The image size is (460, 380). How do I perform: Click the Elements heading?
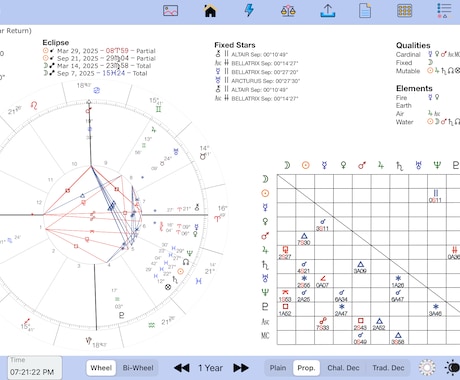click(x=414, y=88)
